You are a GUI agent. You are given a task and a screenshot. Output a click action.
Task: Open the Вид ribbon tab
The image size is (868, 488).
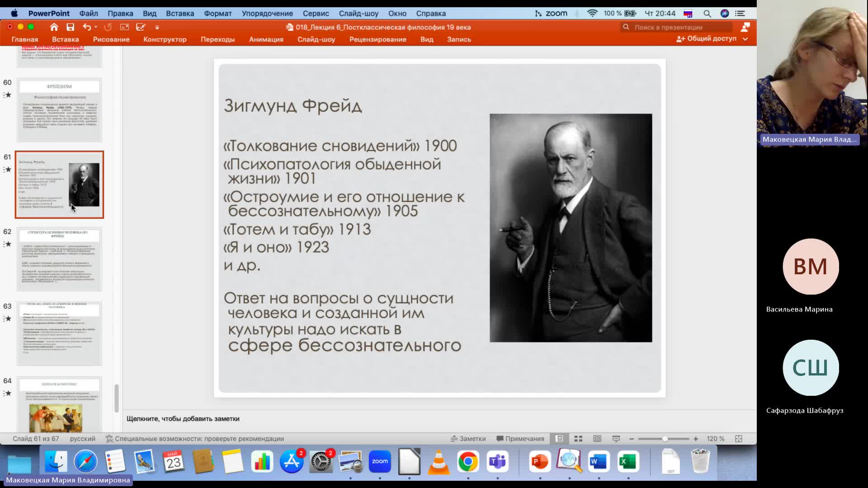coord(427,39)
